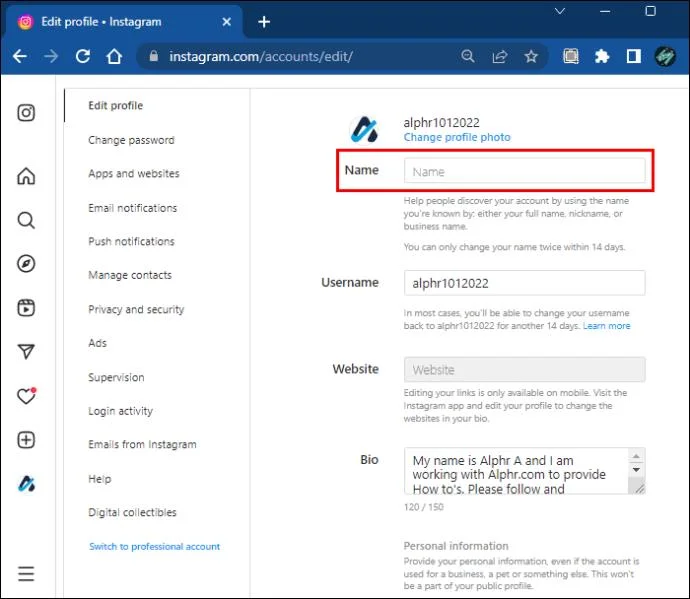Open Messages paper plane icon
Viewport: 690px width, 599px height.
click(x=26, y=351)
